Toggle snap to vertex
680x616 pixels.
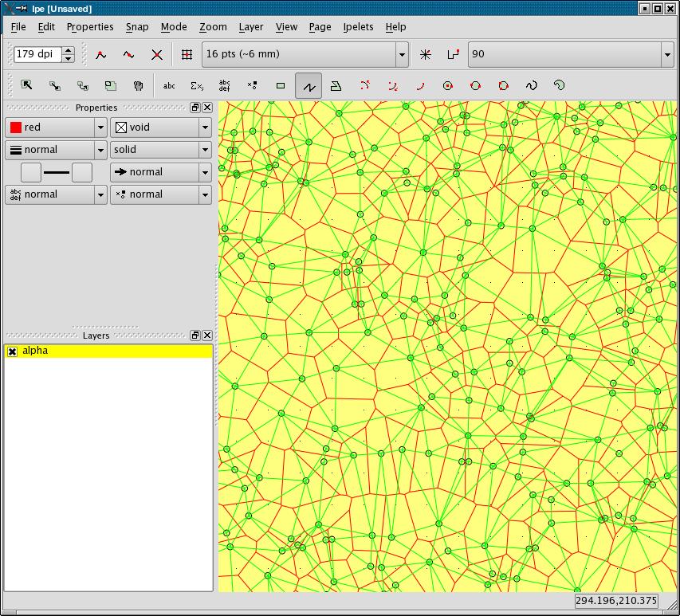(x=101, y=55)
